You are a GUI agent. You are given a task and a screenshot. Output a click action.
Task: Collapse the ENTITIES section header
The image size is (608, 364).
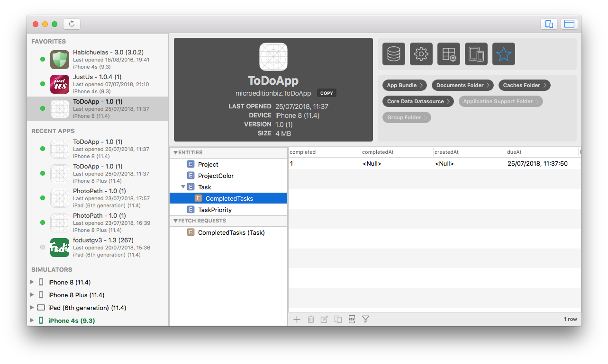pyautogui.click(x=176, y=153)
